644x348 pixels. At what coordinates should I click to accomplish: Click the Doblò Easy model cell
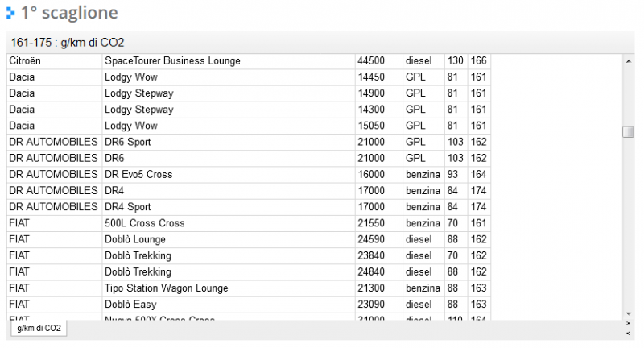pyautogui.click(x=130, y=304)
